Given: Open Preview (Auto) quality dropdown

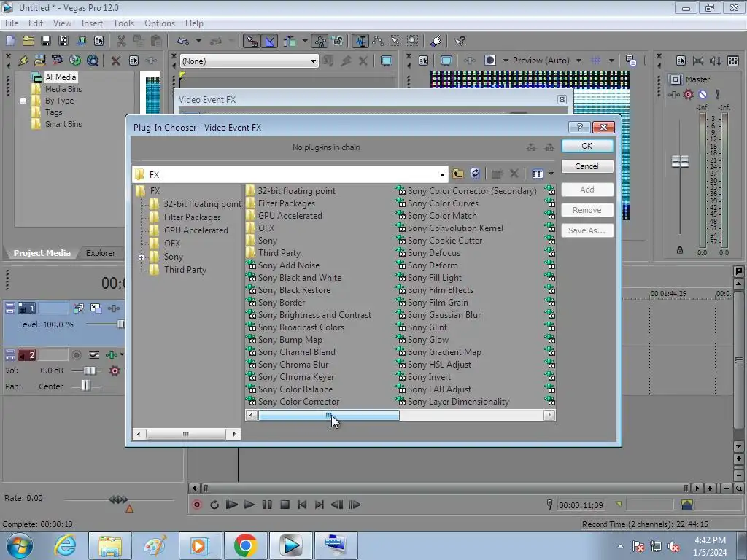Looking at the screenshot, I should point(578,61).
